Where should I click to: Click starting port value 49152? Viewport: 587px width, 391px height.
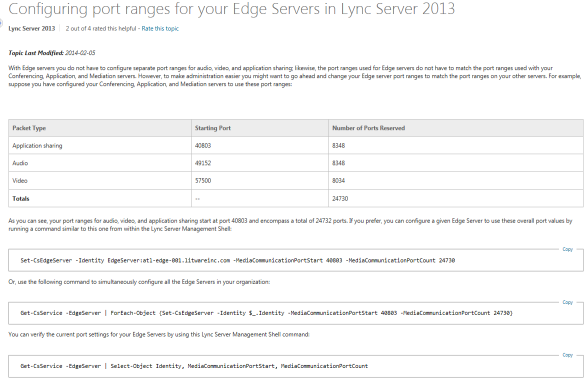203,163
